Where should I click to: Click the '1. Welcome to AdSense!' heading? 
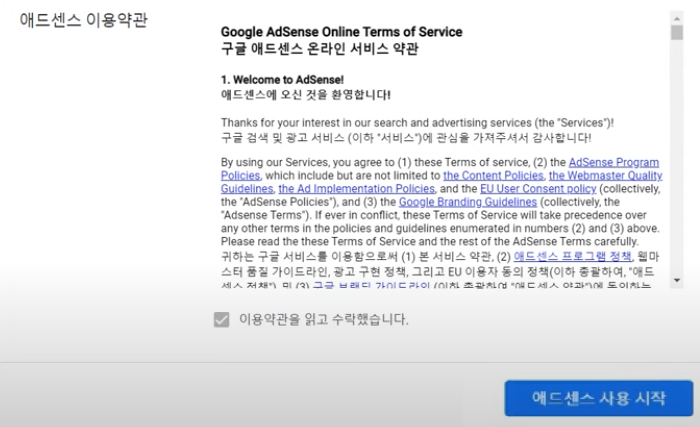[282, 80]
